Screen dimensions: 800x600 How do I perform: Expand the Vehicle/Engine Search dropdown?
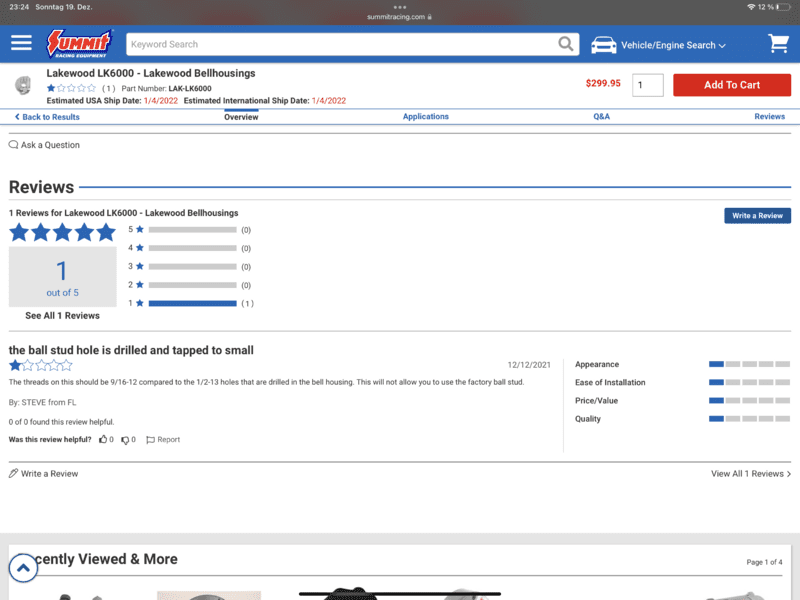pyautogui.click(x=673, y=45)
